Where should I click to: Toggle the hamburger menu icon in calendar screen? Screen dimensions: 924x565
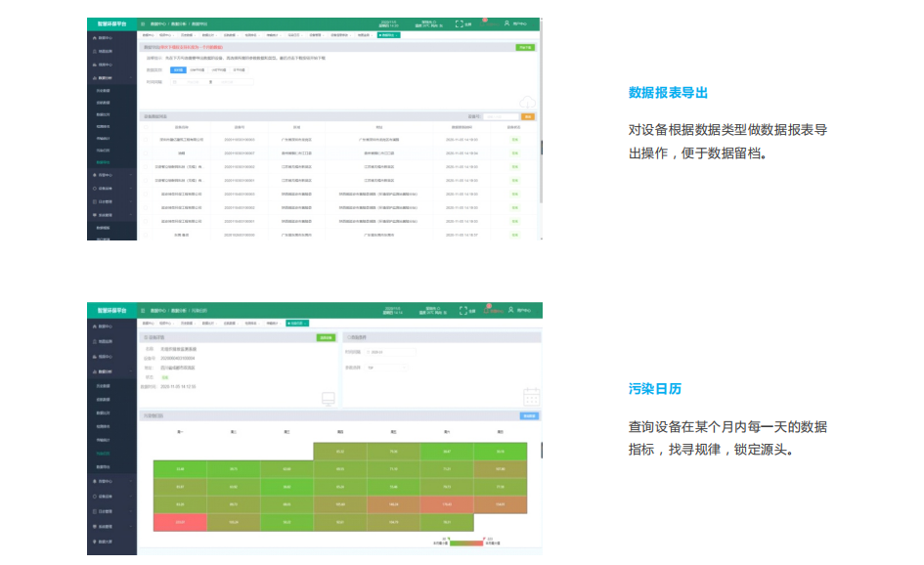point(143,310)
